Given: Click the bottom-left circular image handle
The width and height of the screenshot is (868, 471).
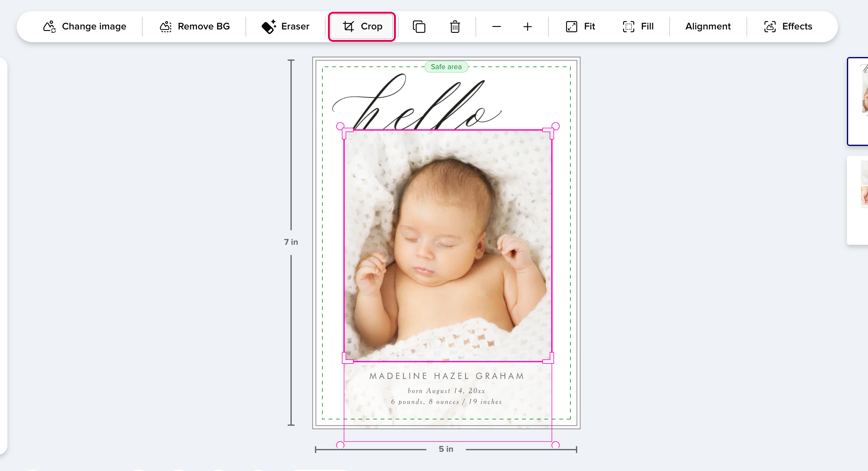Looking at the screenshot, I should click(x=340, y=445).
